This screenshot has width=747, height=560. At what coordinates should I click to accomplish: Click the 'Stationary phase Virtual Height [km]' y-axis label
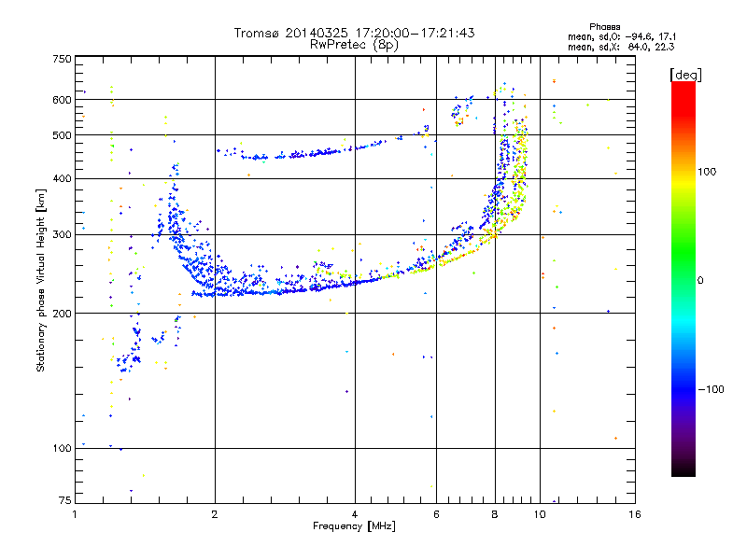tap(40, 280)
